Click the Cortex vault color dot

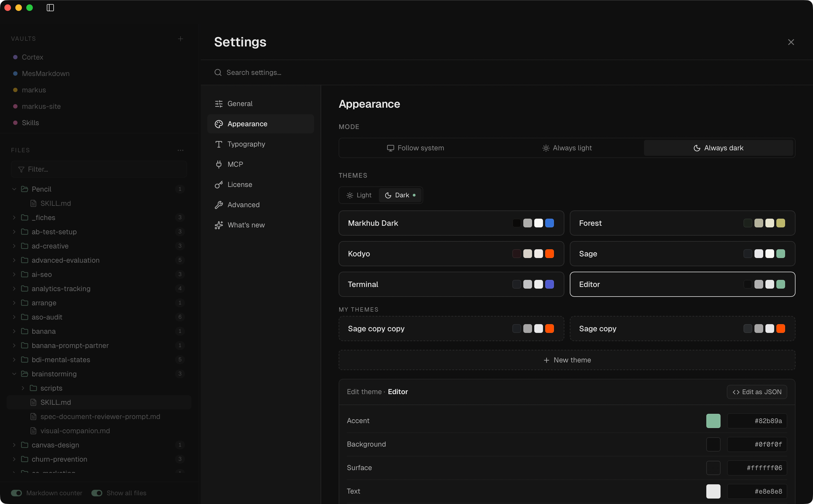pyautogui.click(x=15, y=57)
